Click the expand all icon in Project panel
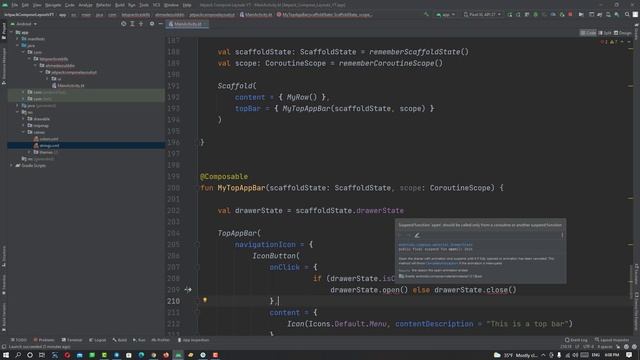Screen dimensions: 640x360 (x=132, y=24)
